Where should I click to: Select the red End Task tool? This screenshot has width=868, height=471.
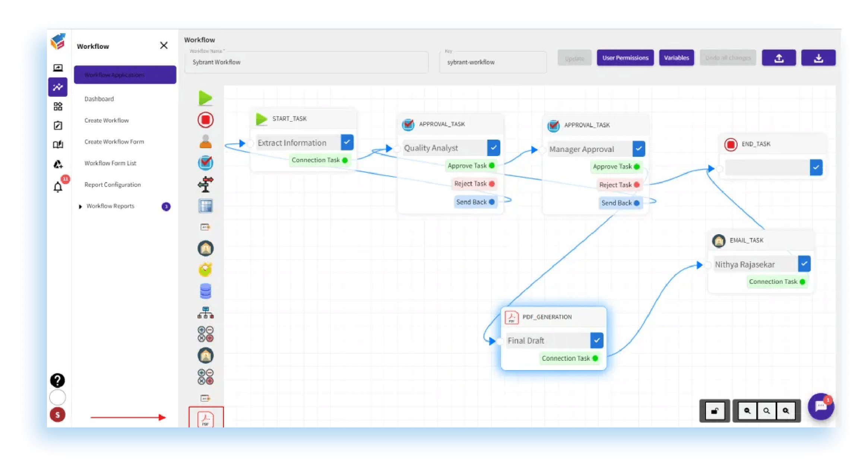click(x=206, y=120)
